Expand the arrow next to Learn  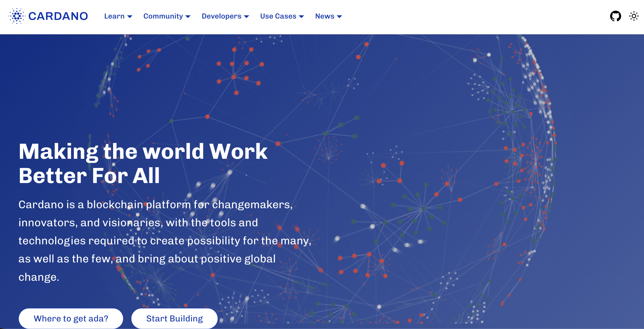click(x=130, y=17)
